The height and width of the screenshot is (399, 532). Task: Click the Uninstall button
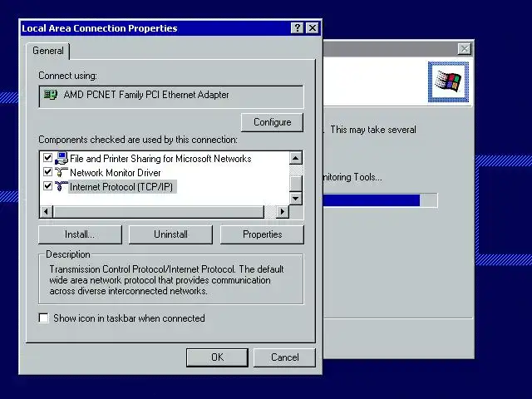click(170, 234)
